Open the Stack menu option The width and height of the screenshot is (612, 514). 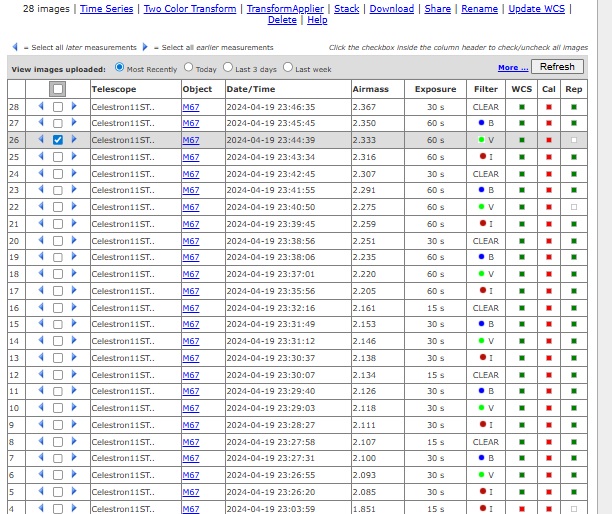point(346,8)
